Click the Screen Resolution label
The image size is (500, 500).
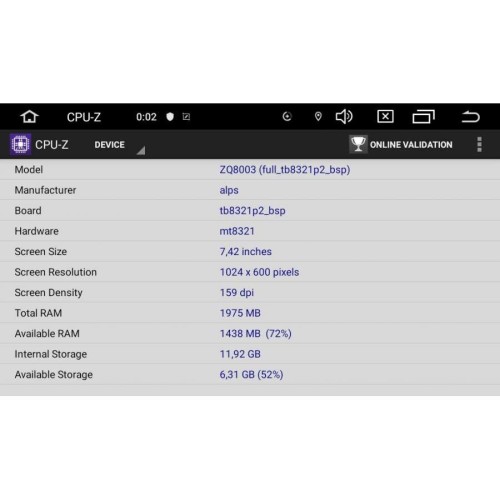coord(56,272)
